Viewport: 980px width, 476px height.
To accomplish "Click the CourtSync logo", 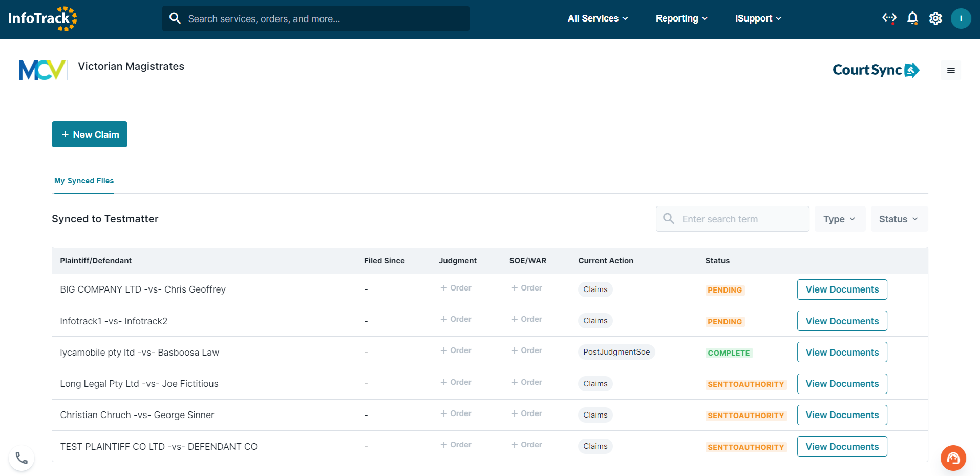I will tap(876, 70).
